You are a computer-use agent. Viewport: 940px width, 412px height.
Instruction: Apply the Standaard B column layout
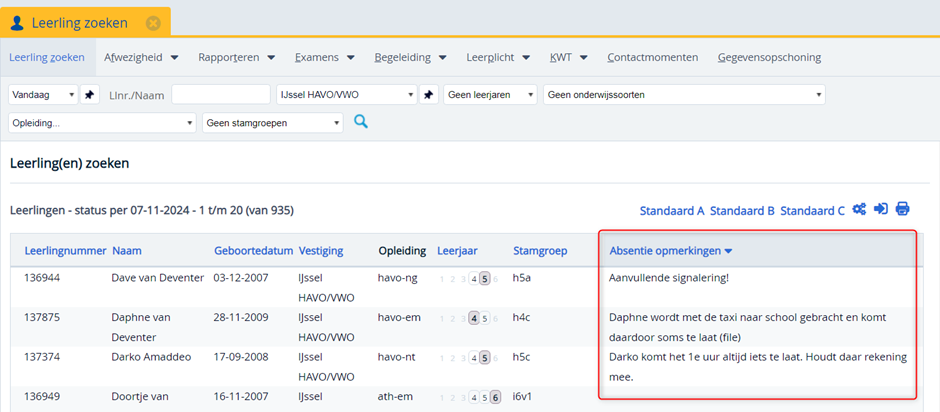pos(742,211)
